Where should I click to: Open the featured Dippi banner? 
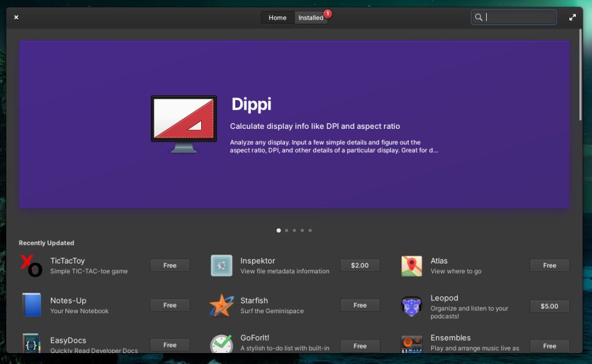[x=294, y=124]
